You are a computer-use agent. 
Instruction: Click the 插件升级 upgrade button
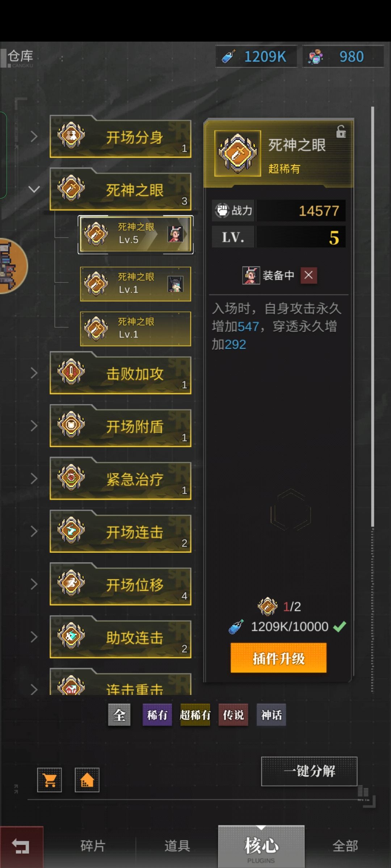(278, 658)
